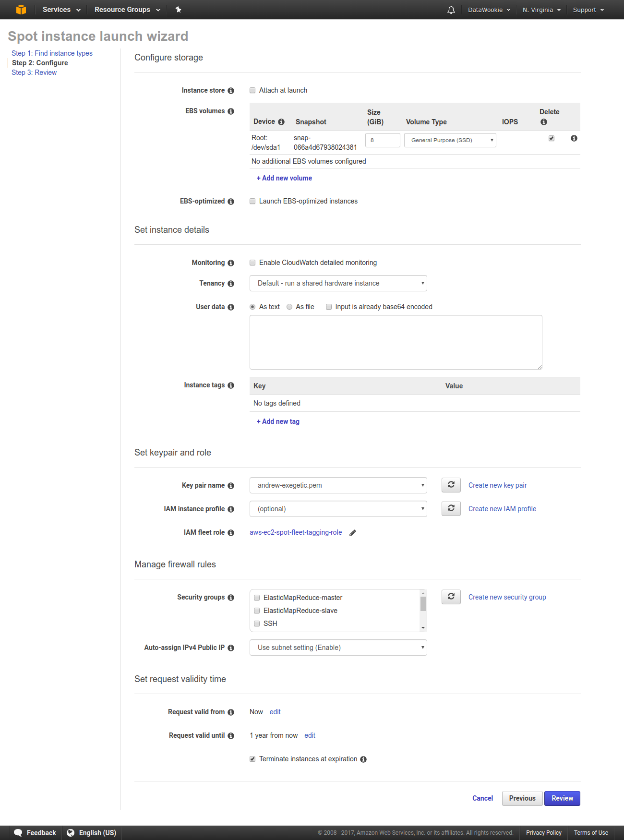Click the AWS cube logo icon
Viewport: 624px width, 840px height.
[x=21, y=10]
